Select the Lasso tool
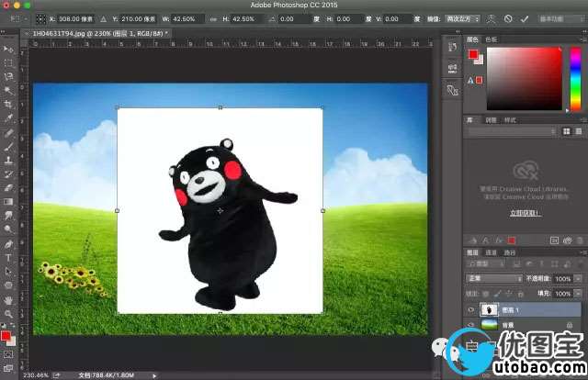Screen dimensions: 588x380 [x=8, y=76]
